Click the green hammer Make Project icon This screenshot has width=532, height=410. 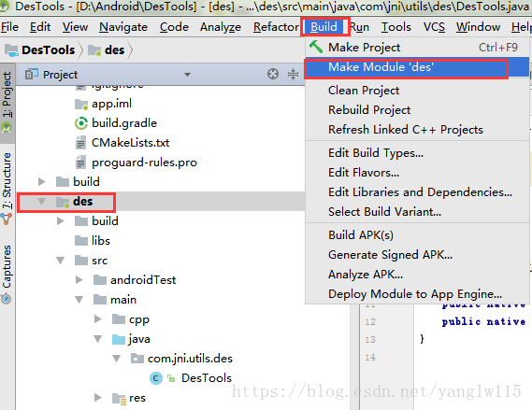[x=316, y=47]
